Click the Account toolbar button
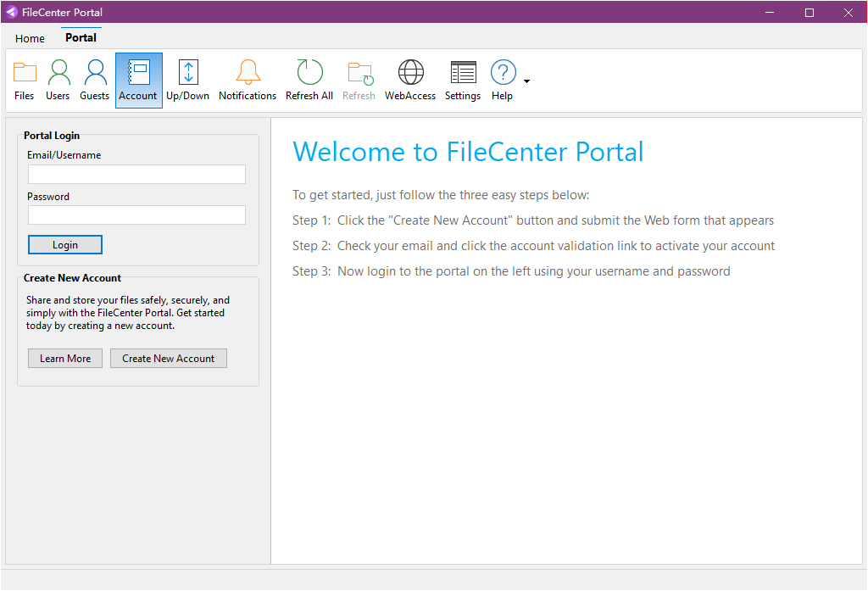 pos(138,81)
